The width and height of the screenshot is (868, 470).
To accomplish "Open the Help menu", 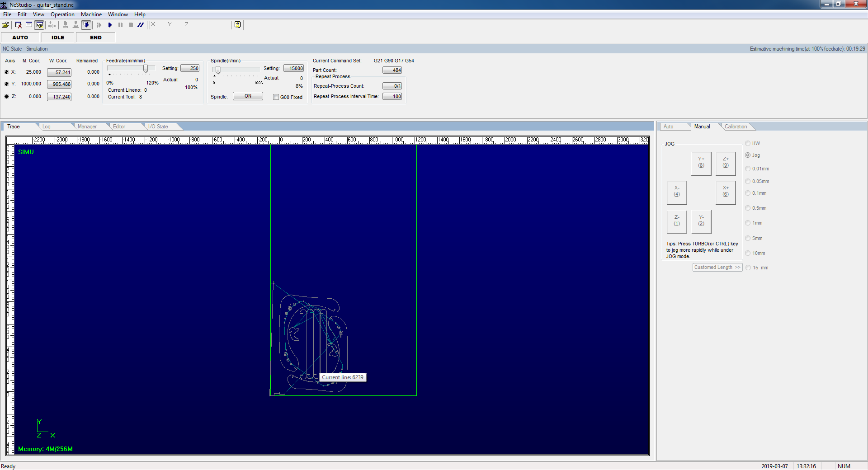I will (140, 14).
